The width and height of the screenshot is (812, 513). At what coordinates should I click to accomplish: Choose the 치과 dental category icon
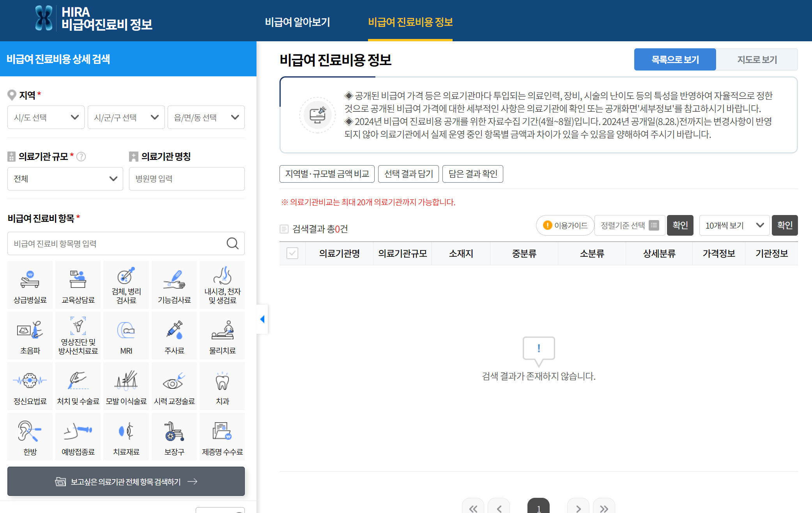tap(222, 386)
